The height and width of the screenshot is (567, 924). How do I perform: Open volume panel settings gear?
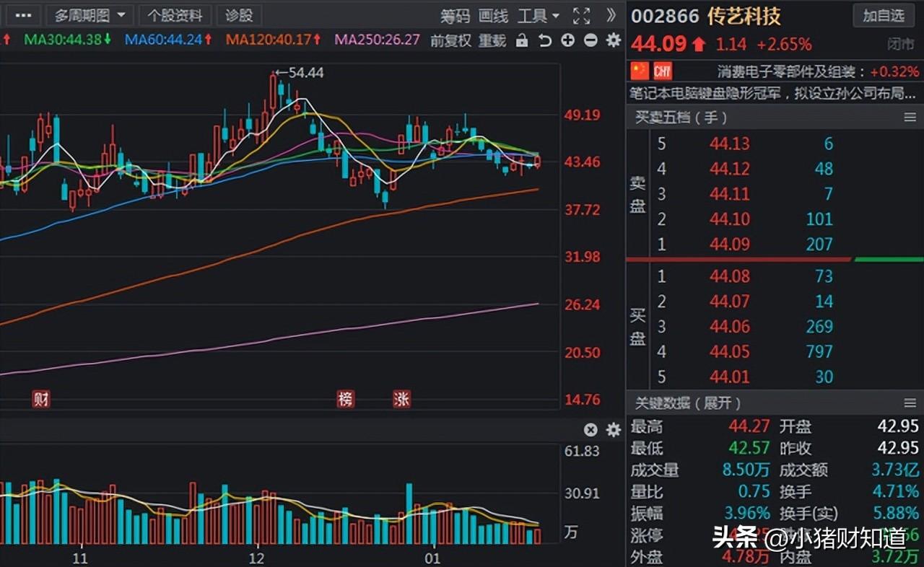tap(614, 430)
